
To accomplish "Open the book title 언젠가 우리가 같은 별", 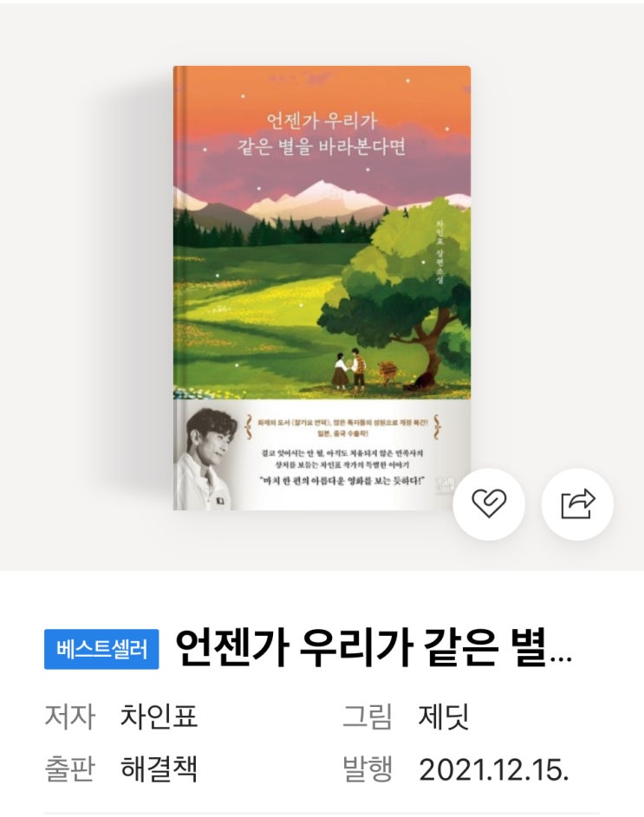I will point(361,648).
